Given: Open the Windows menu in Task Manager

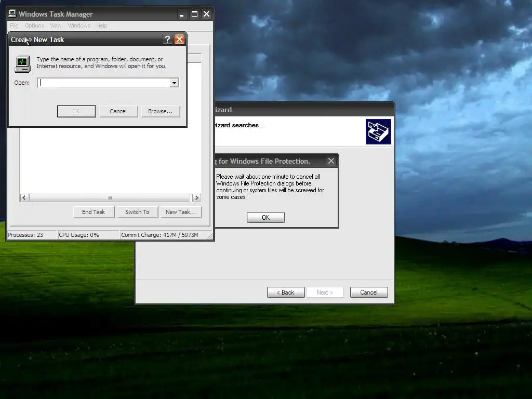Looking at the screenshot, I should [x=79, y=25].
